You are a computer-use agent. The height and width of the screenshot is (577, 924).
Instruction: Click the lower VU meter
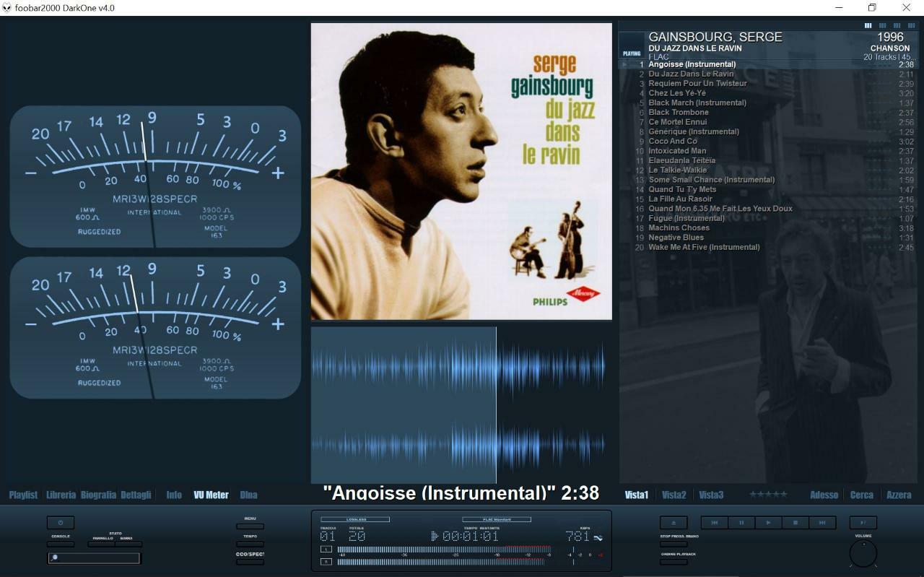click(x=155, y=328)
